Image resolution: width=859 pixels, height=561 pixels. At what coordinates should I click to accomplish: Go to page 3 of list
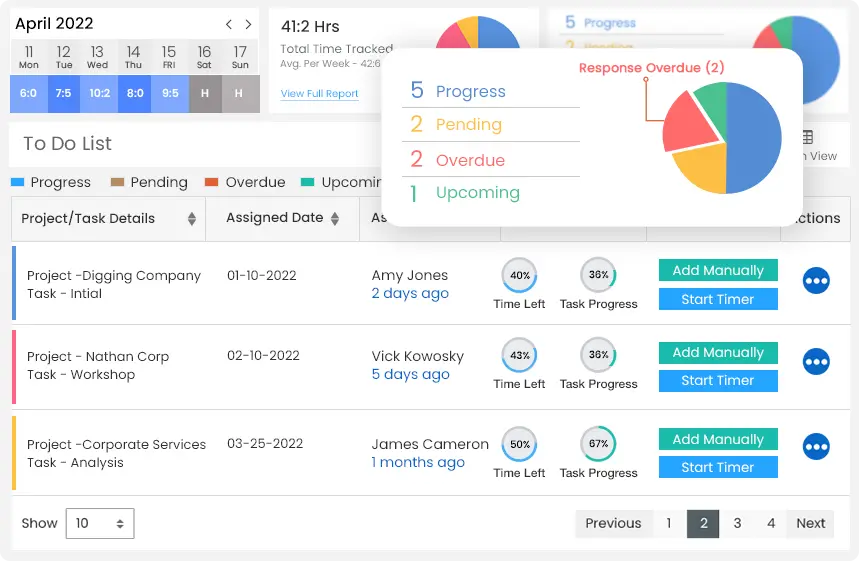[x=737, y=523]
